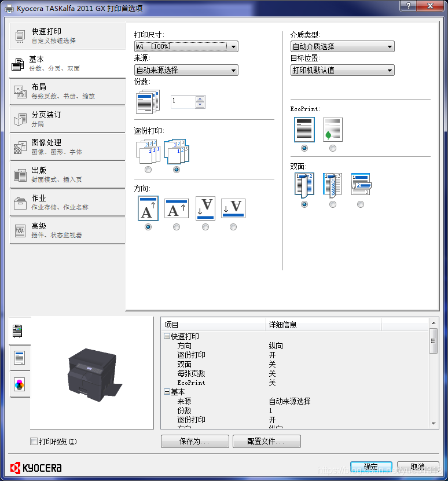Click the collated pages icon
Viewport: 448px width, 481px height.
177,152
